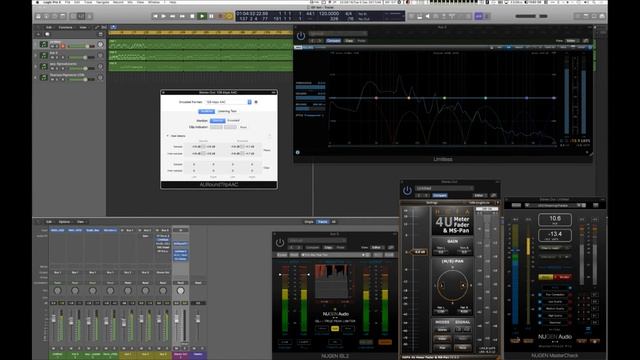Click the Low Quality preset in MasterCheck
The image size is (640, 360).
[555, 302]
